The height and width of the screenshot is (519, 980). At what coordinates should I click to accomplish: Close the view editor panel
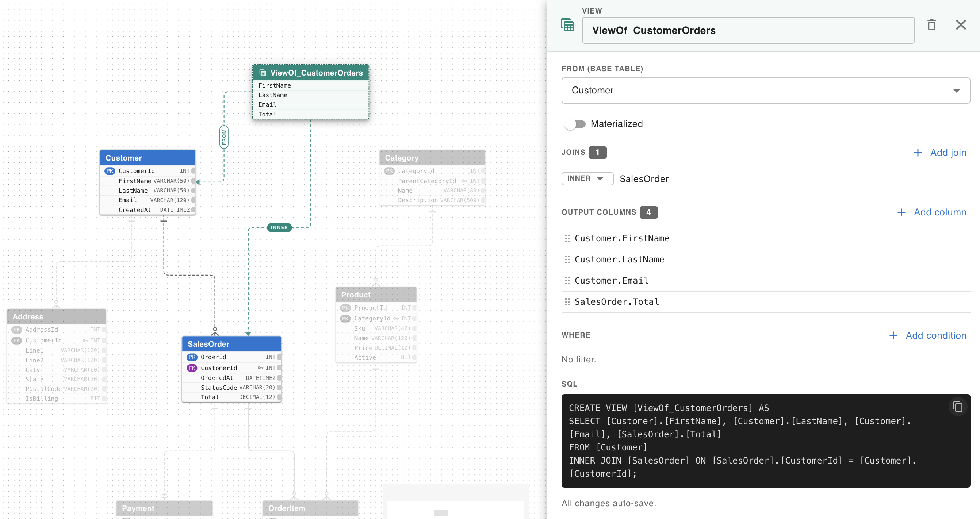tap(961, 25)
